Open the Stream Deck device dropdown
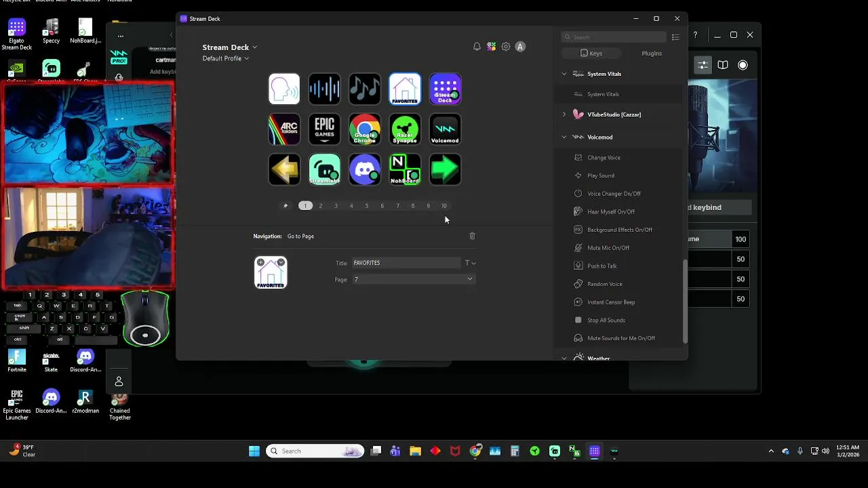This screenshot has height=488, width=868. click(230, 47)
